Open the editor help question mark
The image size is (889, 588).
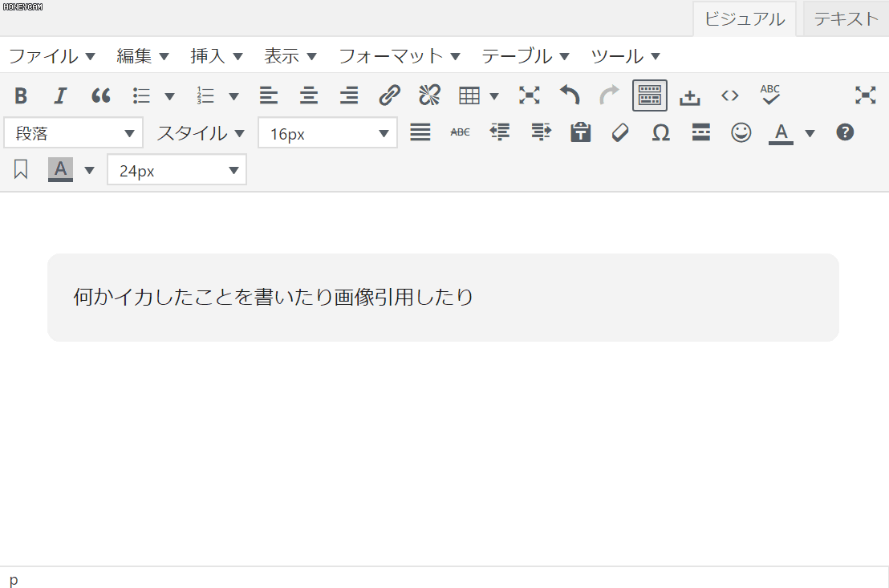845,132
